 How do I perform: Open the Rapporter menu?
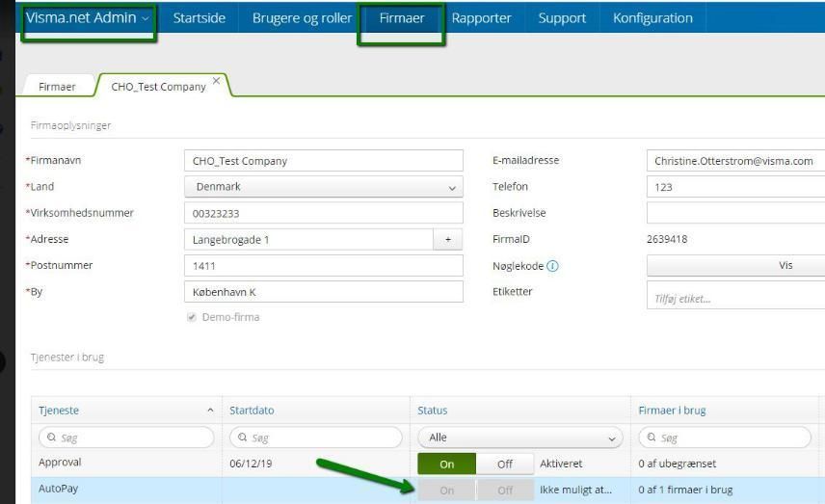481,18
